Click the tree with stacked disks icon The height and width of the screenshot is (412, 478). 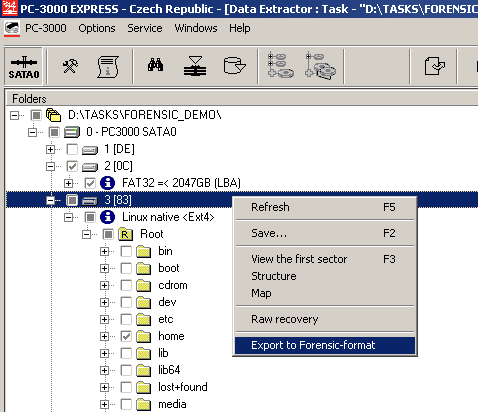320,66
